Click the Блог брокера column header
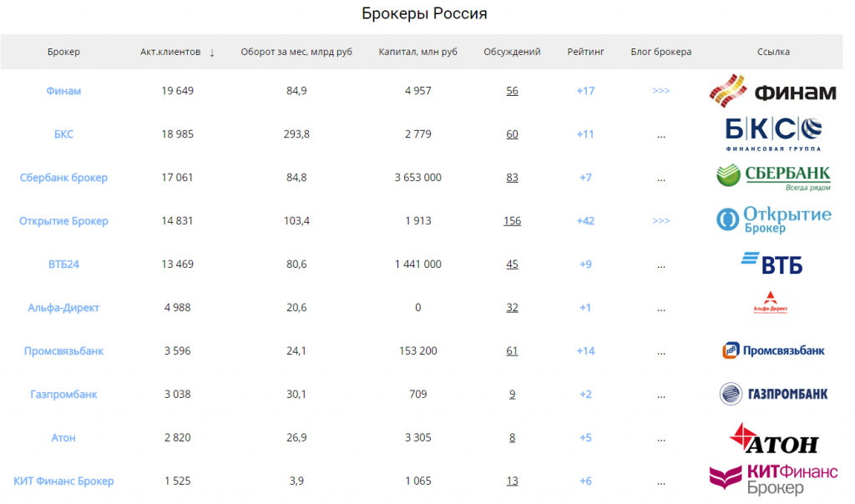Screen dimensions: 855x504 click(661, 52)
